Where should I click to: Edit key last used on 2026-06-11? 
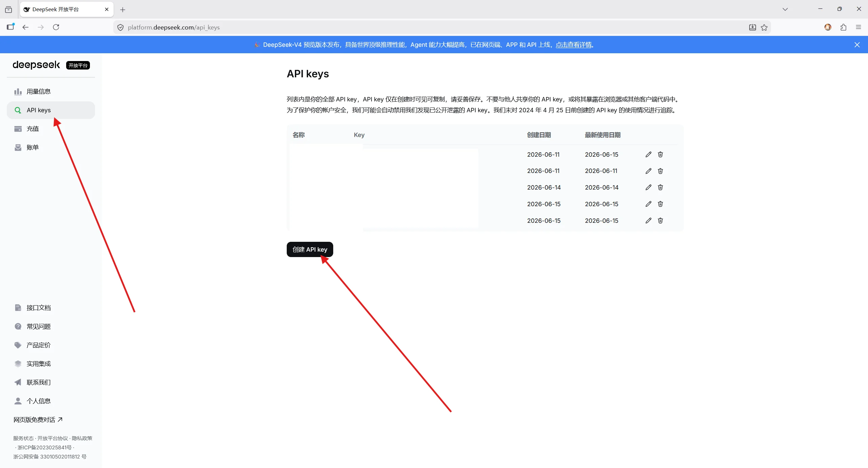click(x=648, y=171)
